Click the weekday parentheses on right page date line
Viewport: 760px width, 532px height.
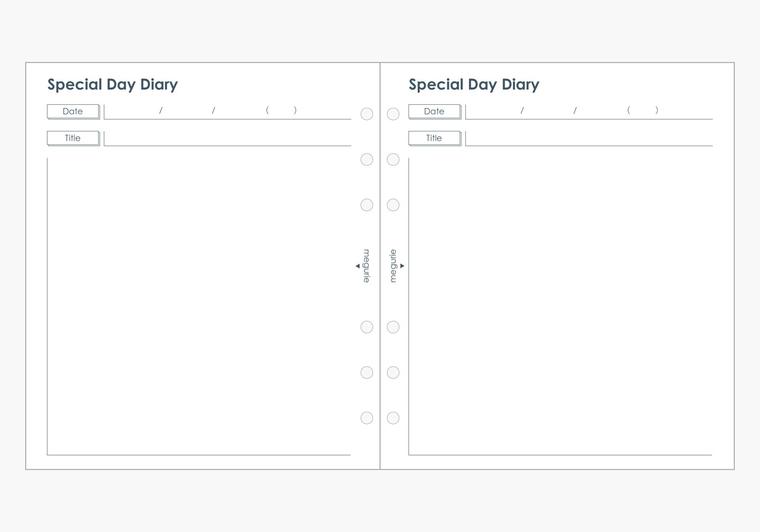click(642, 110)
